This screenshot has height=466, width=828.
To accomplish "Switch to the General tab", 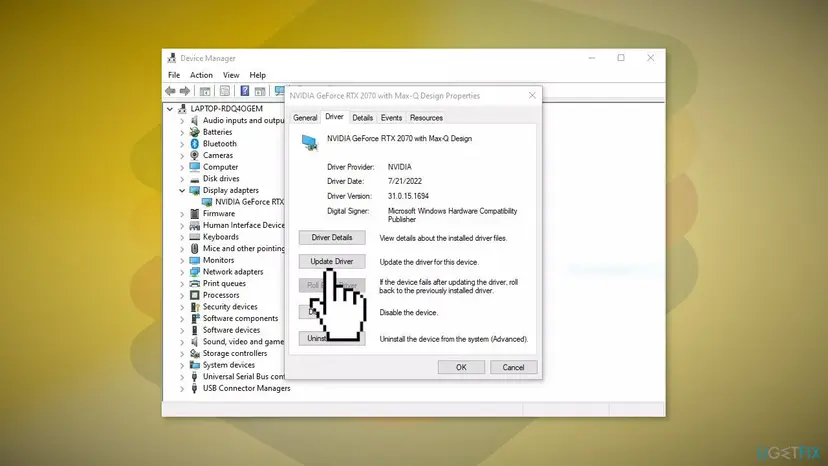I will tap(305, 118).
